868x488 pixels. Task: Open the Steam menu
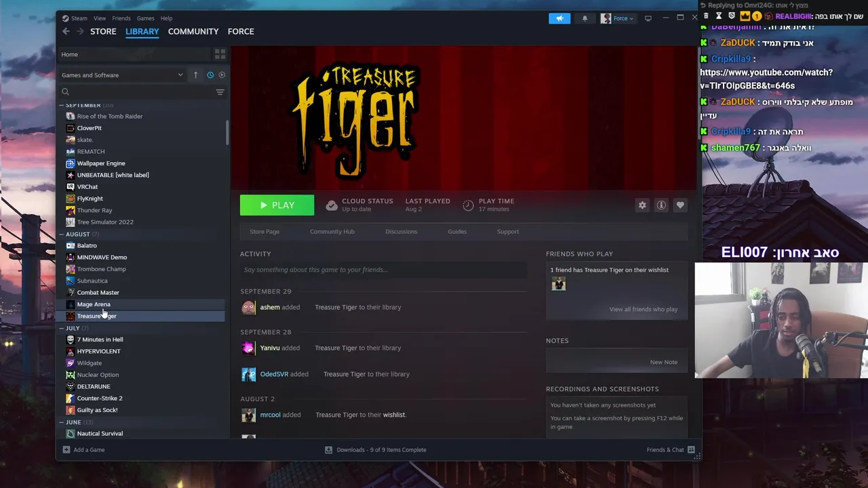[79, 18]
